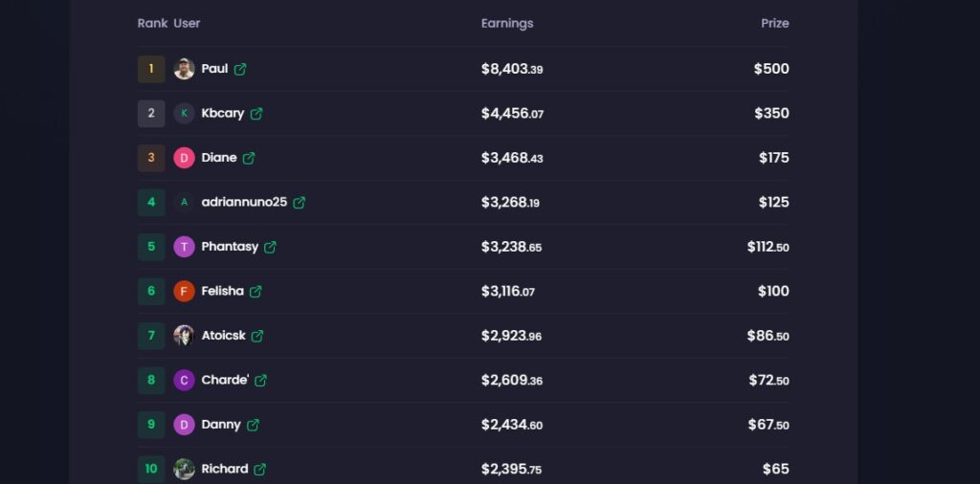Click external link icon beside Atoicsk
The image size is (980, 484).
[257, 336]
